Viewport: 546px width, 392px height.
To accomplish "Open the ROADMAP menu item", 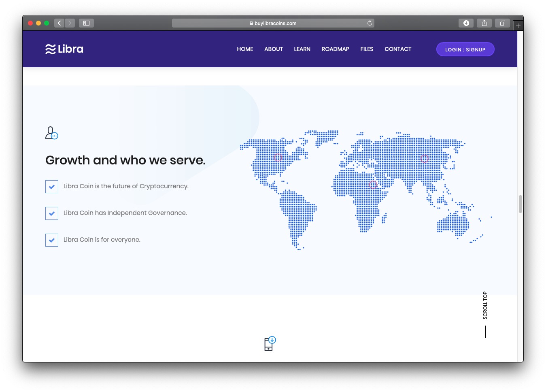I will coord(336,49).
